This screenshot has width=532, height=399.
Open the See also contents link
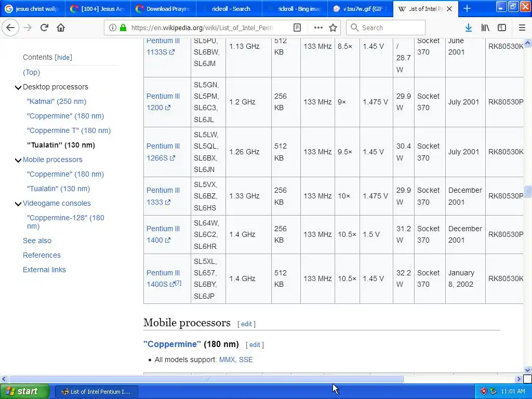click(x=37, y=241)
